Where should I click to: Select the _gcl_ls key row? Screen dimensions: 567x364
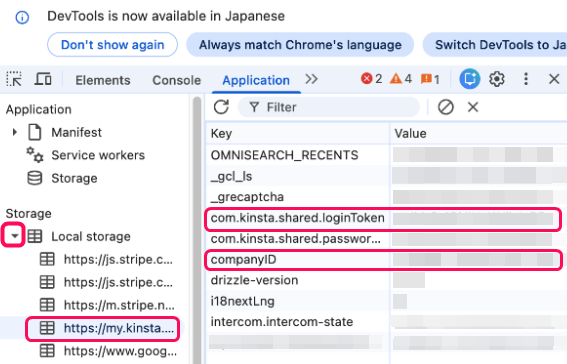[x=386, y=176]
